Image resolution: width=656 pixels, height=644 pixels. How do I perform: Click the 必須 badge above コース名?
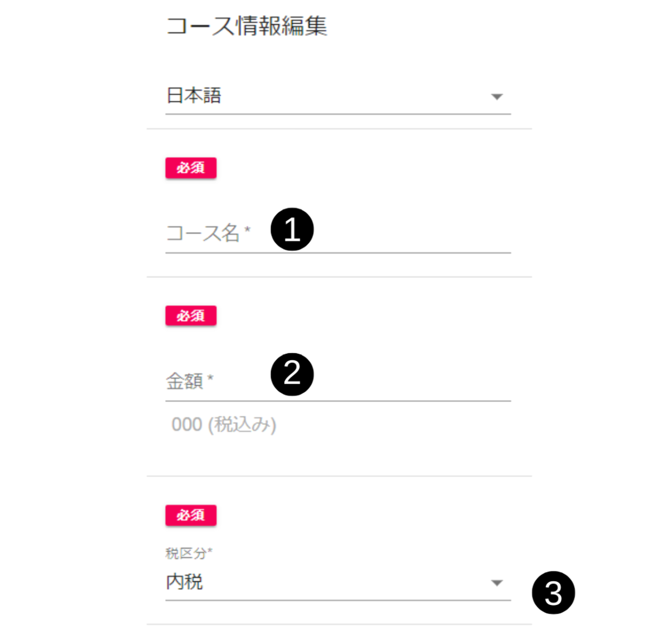[191, 168]
